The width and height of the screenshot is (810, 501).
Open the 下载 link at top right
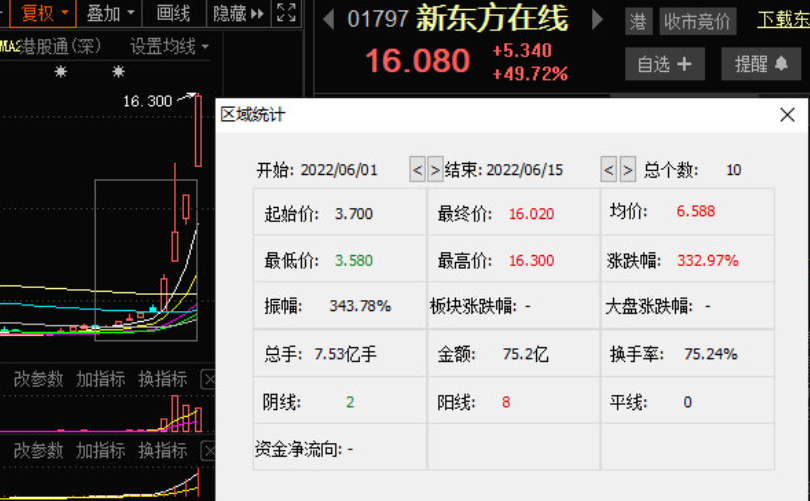click(x=783, y=19)
